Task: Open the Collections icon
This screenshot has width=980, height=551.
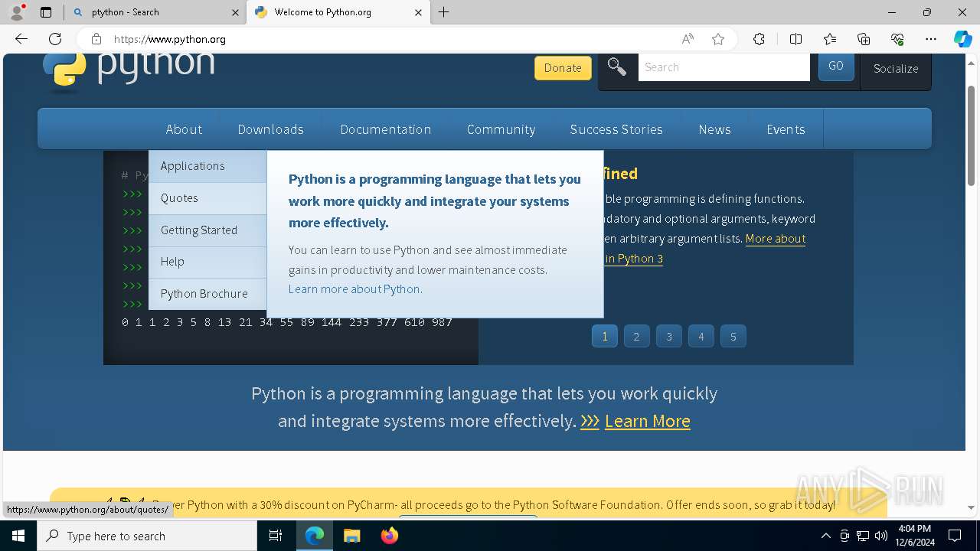Action: [x=864, y=39]
